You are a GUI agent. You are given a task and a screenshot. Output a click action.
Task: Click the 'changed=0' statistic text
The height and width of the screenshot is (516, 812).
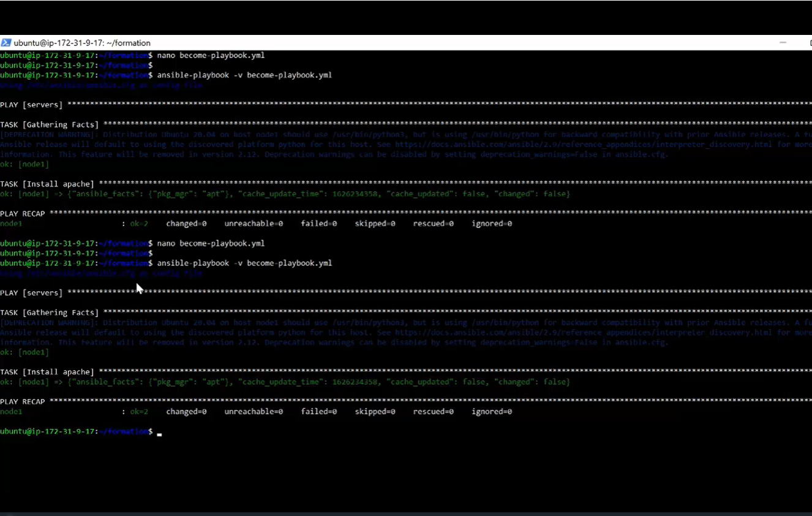point(186,223)
